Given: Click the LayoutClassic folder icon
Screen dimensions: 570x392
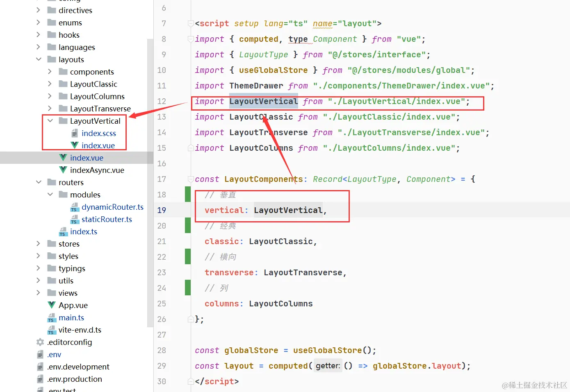Looking at the screenshot, I should point(63,84).
